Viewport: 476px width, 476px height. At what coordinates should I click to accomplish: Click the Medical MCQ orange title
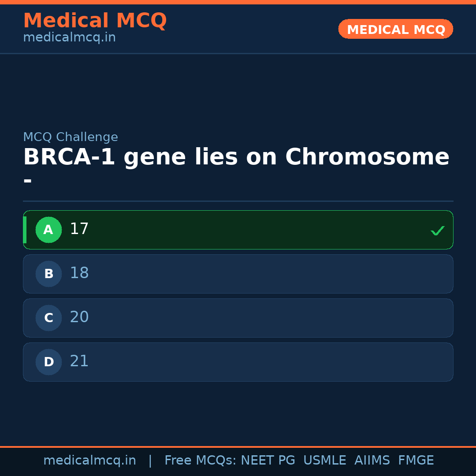[95, 21]
